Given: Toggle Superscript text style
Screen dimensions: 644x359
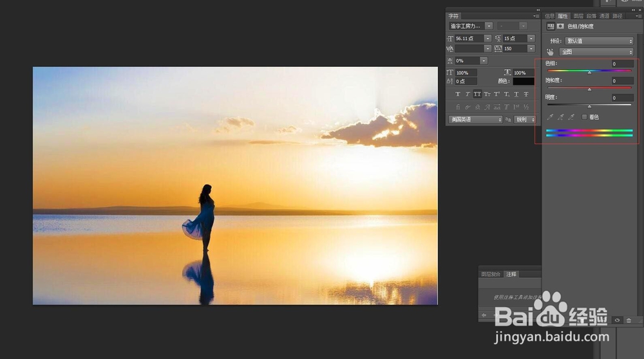Looking at the screenshot, I should coord(497,95).
